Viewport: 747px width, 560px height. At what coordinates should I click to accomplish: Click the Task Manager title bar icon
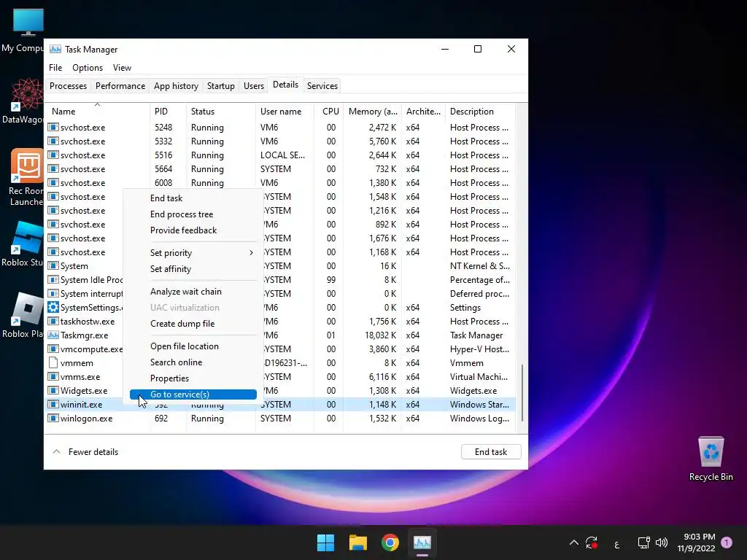[55, 49]
